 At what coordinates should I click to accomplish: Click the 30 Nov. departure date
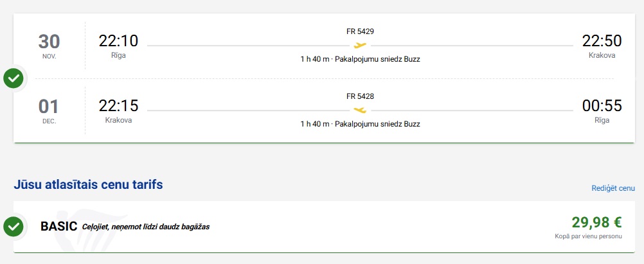point(49,45)
